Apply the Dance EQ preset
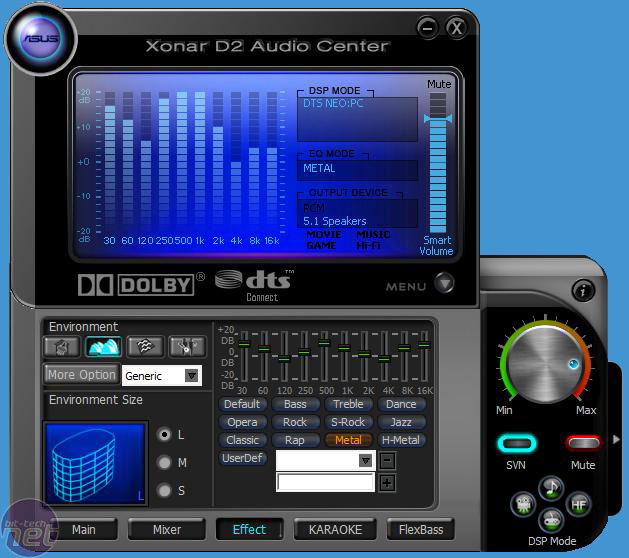629x558 pixels. coord(401,404)
